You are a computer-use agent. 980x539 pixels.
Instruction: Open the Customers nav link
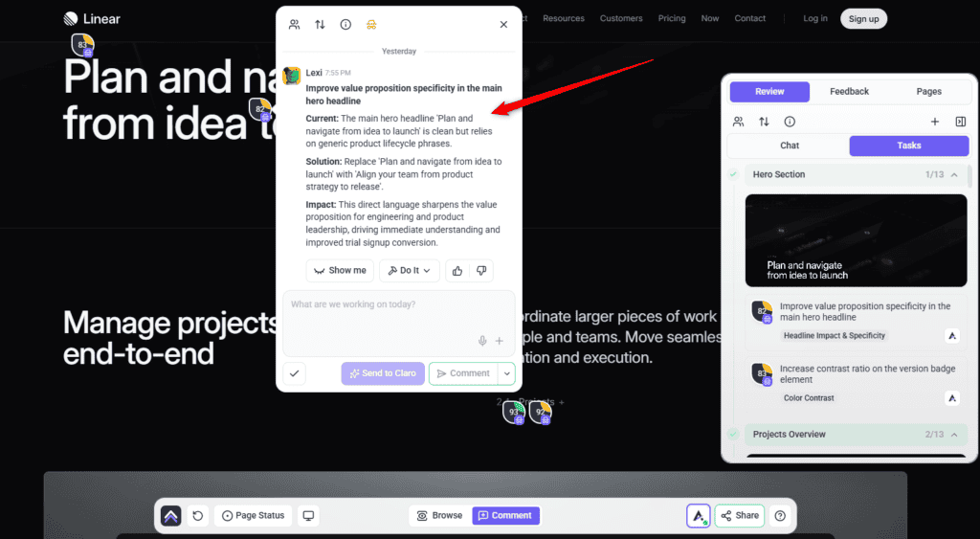click(621, 19)
